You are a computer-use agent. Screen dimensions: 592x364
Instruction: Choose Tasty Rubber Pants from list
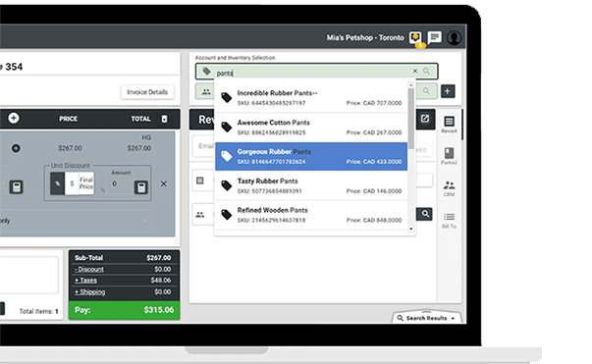(x=311, y=185)
